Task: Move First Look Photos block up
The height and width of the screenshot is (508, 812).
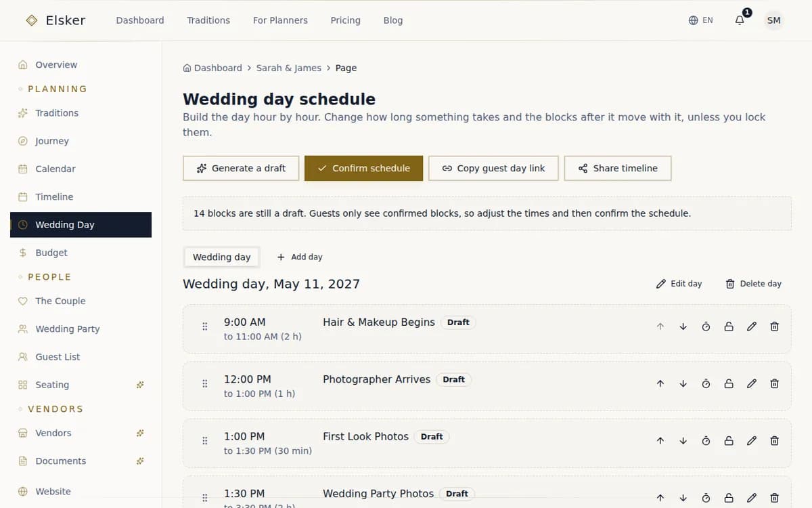Action: (660, 440)
